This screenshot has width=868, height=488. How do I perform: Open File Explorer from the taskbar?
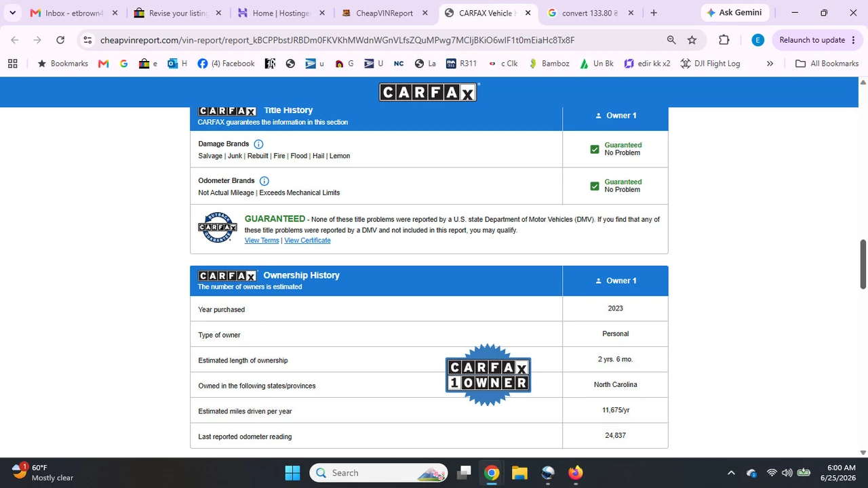click(x=519, y=472)
